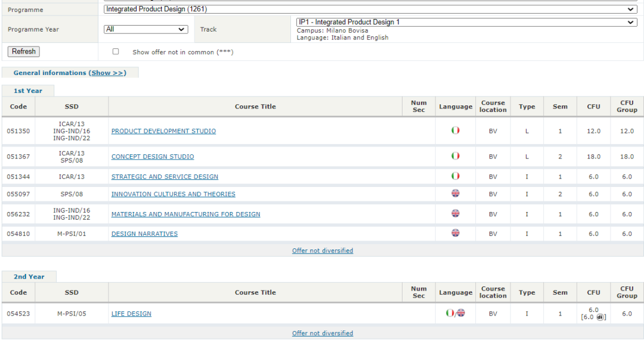644x343 pixels.
Task: Open the Product Development Studio course link
Action: [163, 131]
